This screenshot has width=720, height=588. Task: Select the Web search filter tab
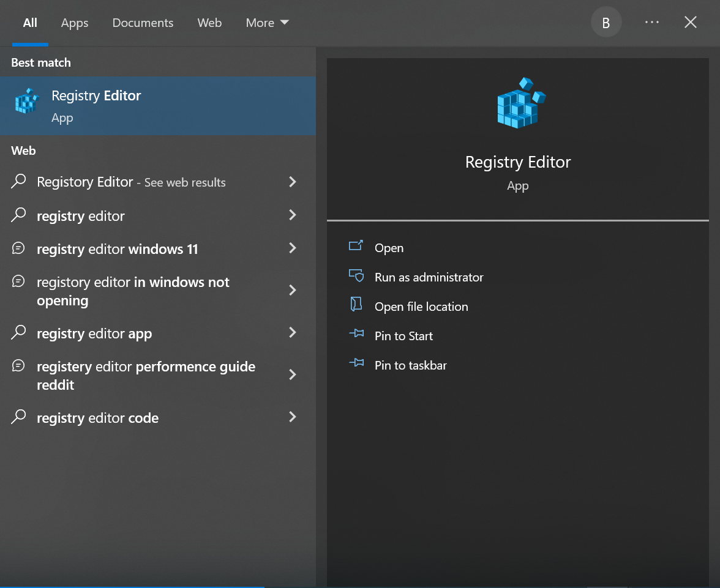(209, 23)
